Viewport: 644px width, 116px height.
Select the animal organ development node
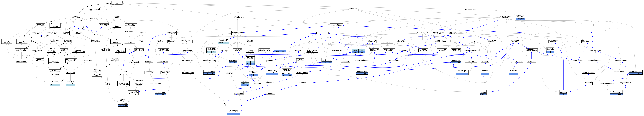[x=452, y=33]
